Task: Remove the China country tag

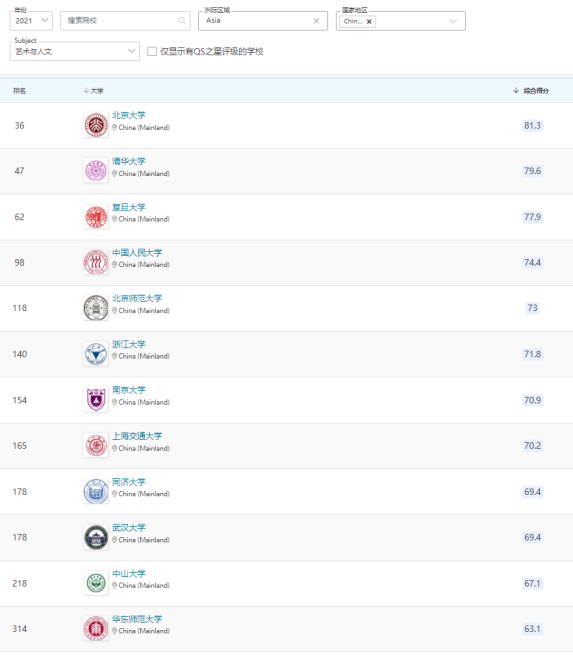Action: click(369, 21)
